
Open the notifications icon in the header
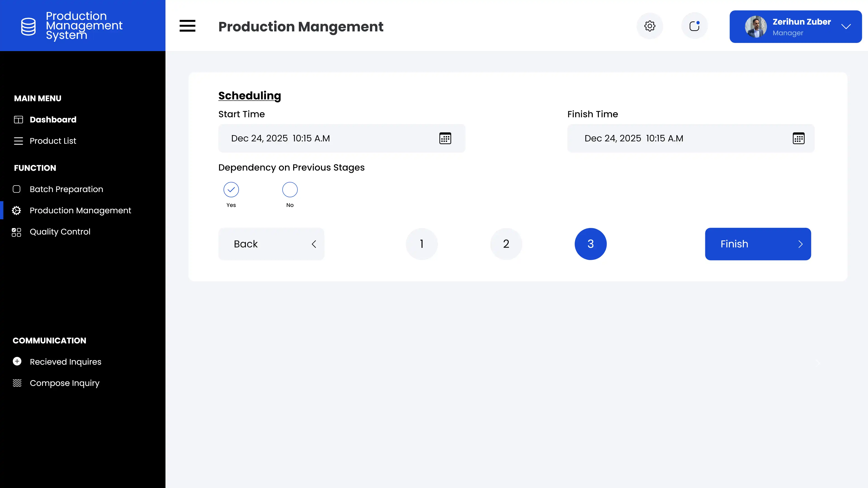[x=694, y=26]
